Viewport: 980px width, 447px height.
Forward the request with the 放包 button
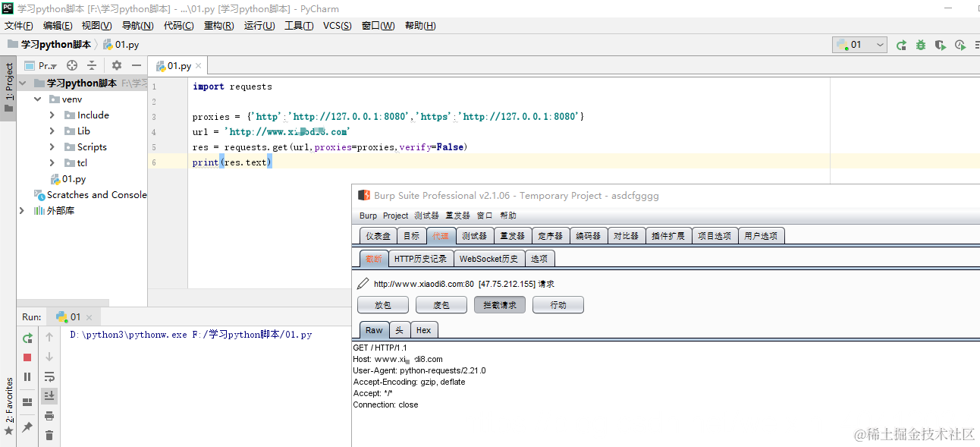tap(383, 305)
